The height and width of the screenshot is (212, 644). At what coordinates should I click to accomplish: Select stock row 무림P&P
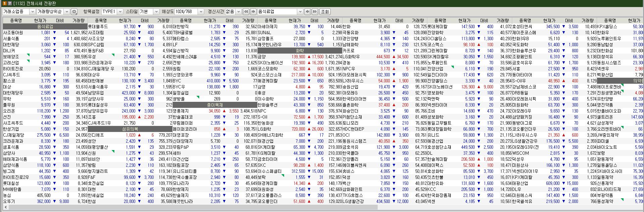(x=215, y=147)
